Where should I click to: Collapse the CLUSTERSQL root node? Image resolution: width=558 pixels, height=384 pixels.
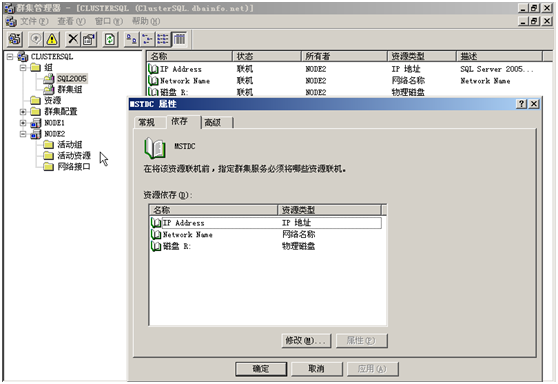[x=10, y=57]
